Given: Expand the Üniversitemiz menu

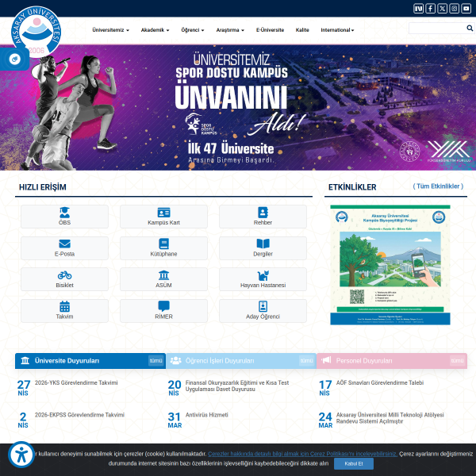Looking at the screenshot, I should (111, 30).
